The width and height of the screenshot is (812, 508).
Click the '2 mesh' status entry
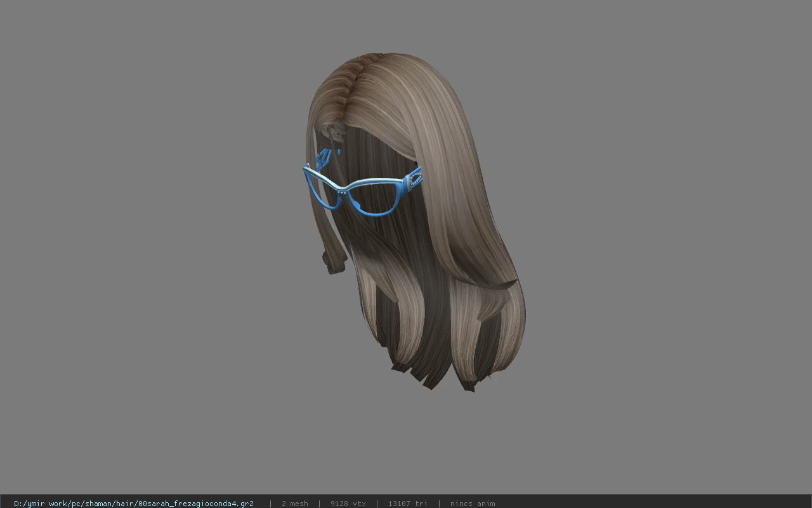point(294,504)
